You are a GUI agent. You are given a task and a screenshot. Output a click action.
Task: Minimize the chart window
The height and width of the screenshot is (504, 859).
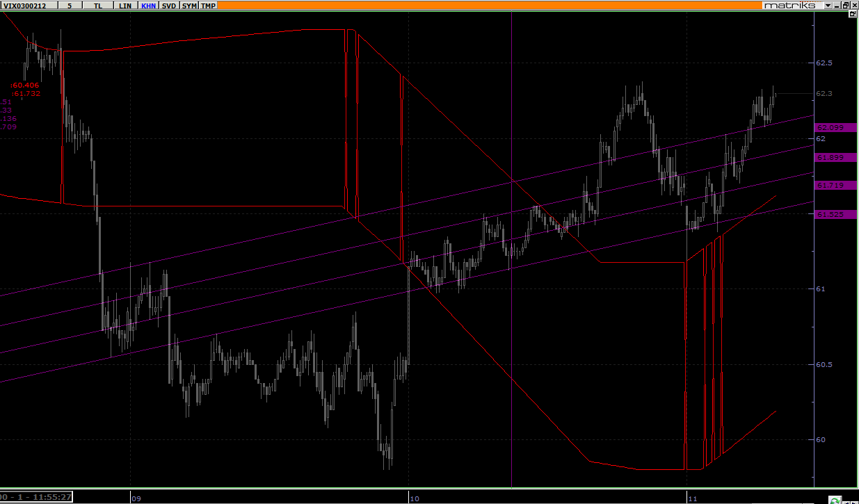tap(837, 5)
